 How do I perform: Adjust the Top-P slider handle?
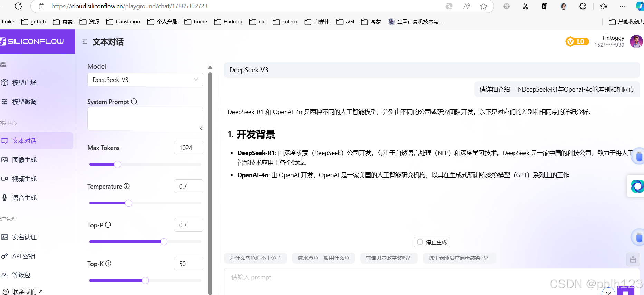coord(164,242)
